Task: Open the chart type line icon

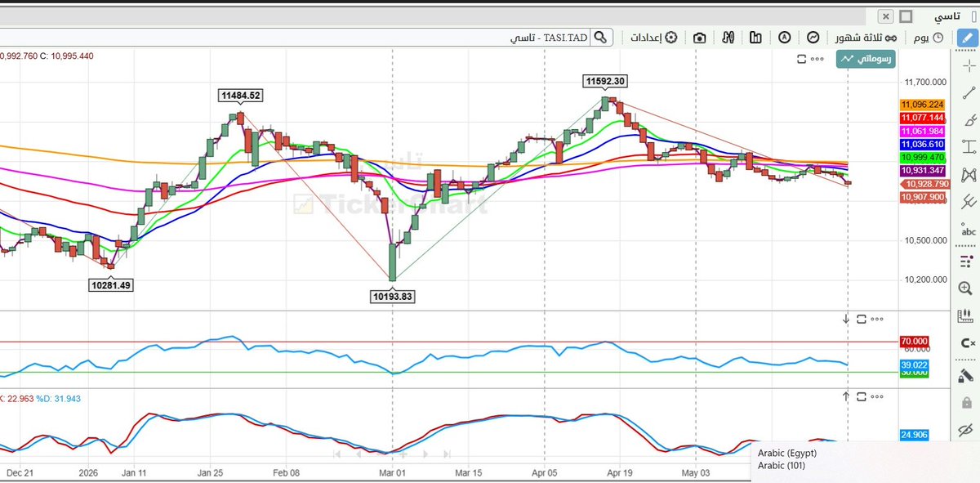Action: tap(813, 38)
